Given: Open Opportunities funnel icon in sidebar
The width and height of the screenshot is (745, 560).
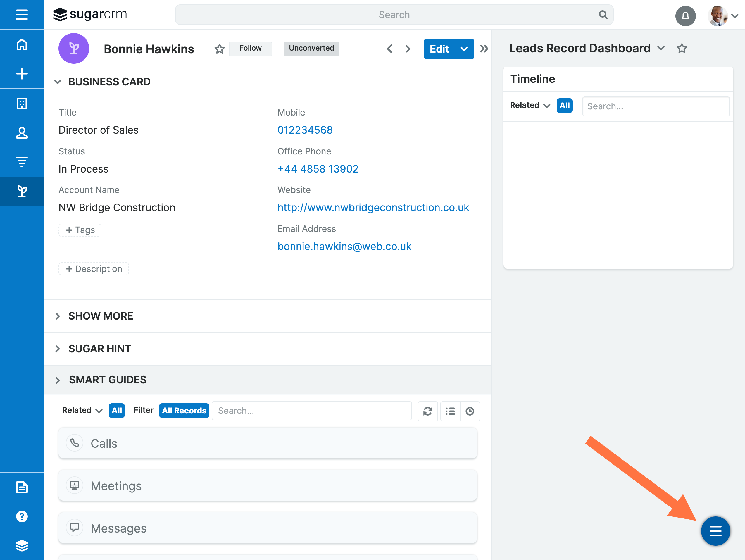Looking at the screenshot, I should click(x=22, y=162).
